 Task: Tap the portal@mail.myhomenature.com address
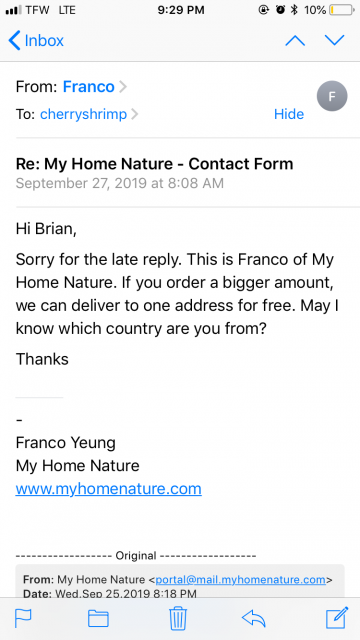tap(240, 580)
